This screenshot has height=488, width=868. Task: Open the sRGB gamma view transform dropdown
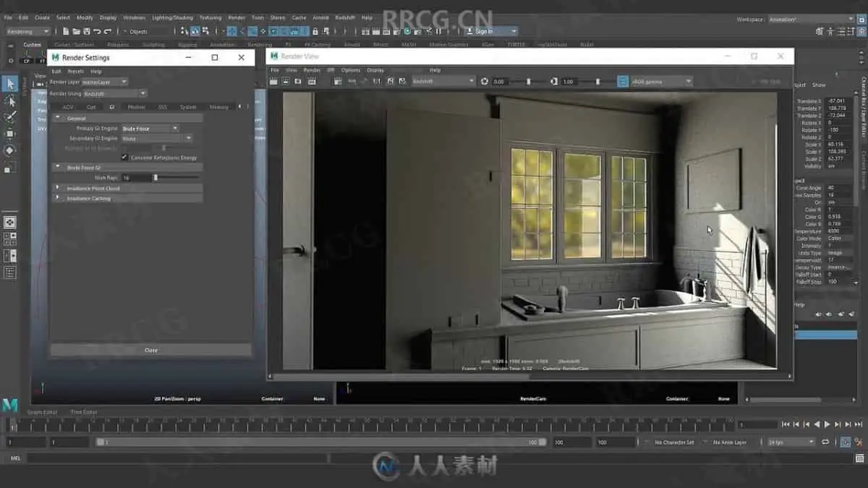(662, 82)
